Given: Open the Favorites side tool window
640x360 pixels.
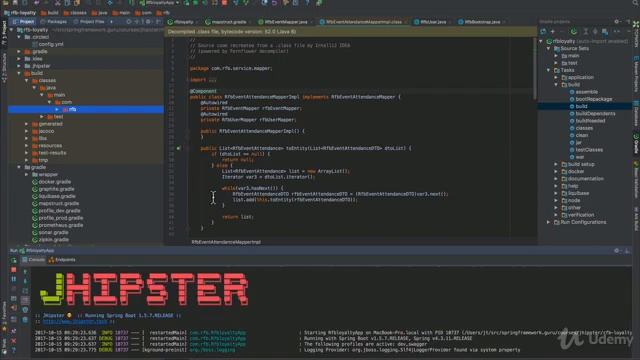Looking at the screenshot, I should point(4,316).
